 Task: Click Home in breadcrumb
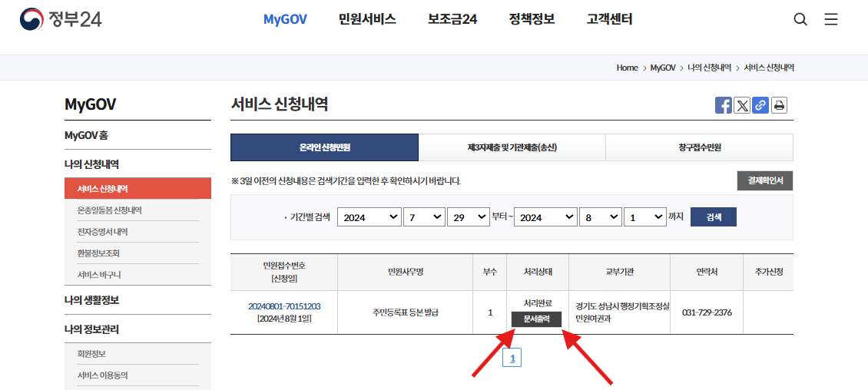(x=628, y=68)
